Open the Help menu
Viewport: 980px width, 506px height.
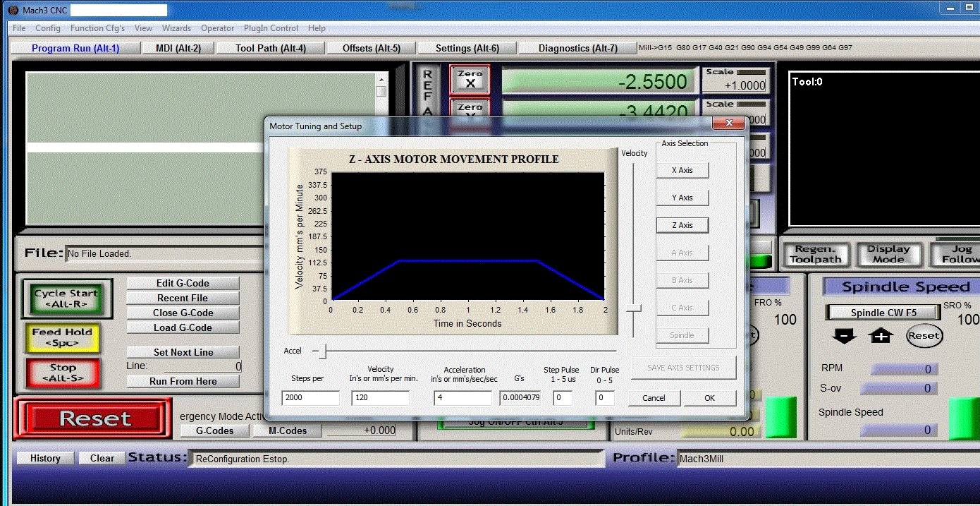tap(317, 28)
